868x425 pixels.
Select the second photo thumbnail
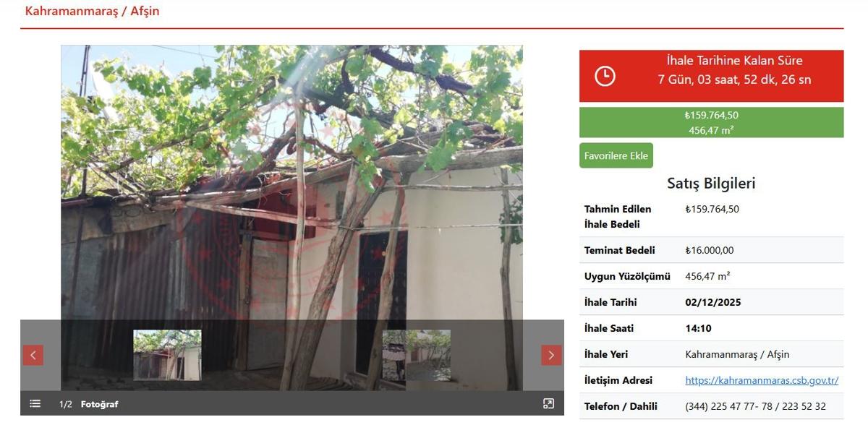pyautogui.click(x=416, y=355)
